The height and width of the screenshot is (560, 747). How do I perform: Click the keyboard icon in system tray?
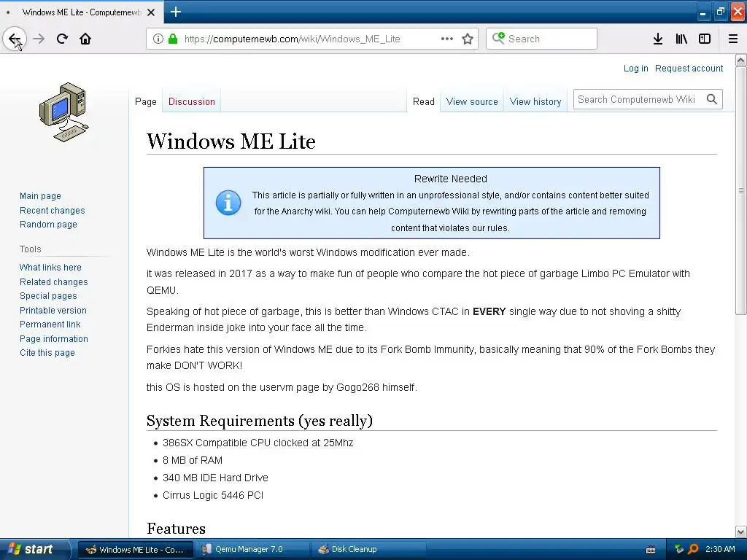[x=651, y=550]
